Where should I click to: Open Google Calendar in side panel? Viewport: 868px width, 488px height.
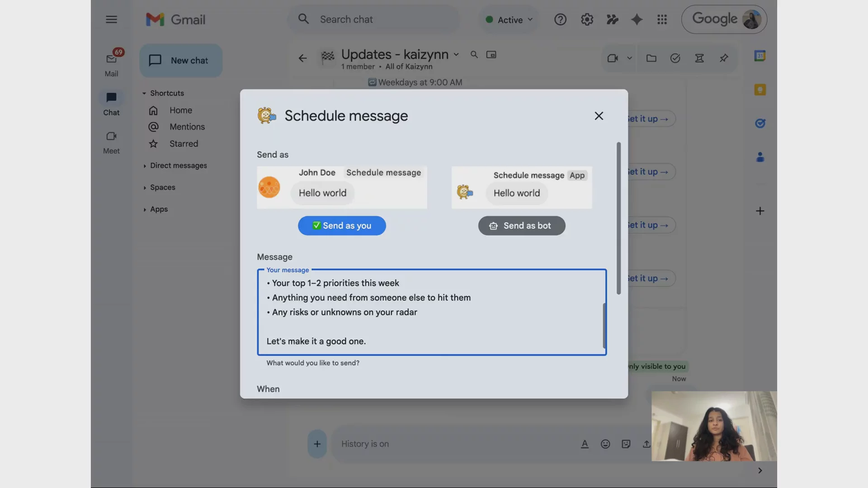760,56
